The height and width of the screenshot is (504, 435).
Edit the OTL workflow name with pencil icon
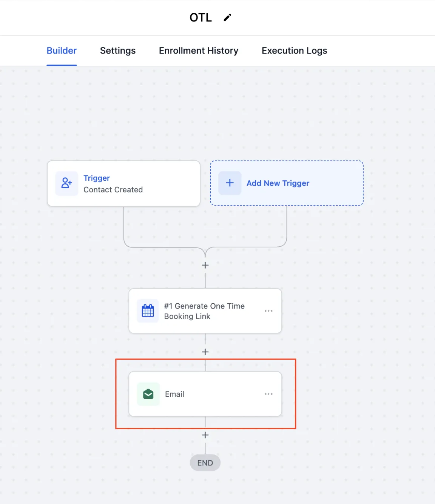tap(227, 17)
